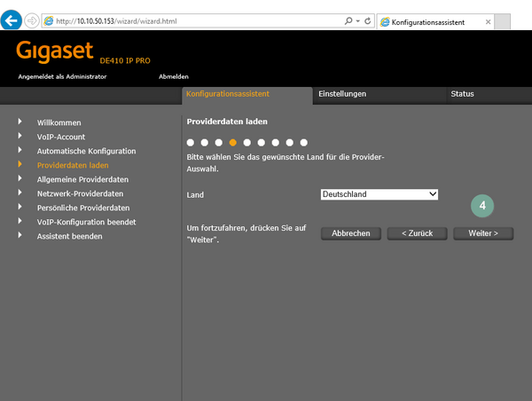Click the Abbrechen button
Screen dimensions: 532x401
point(350,233)
